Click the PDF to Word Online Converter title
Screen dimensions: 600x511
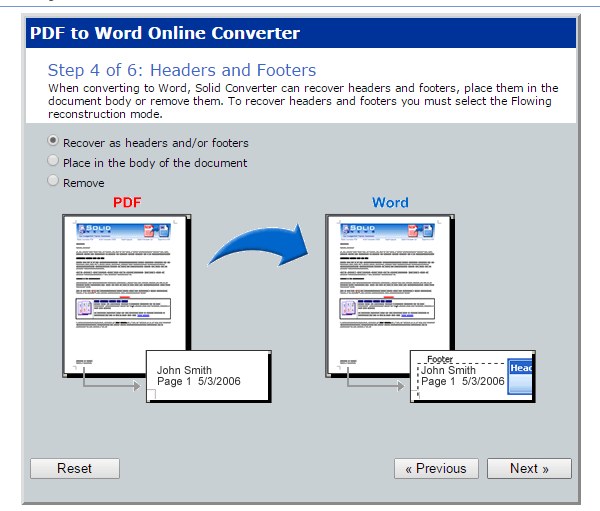[165, 32]
